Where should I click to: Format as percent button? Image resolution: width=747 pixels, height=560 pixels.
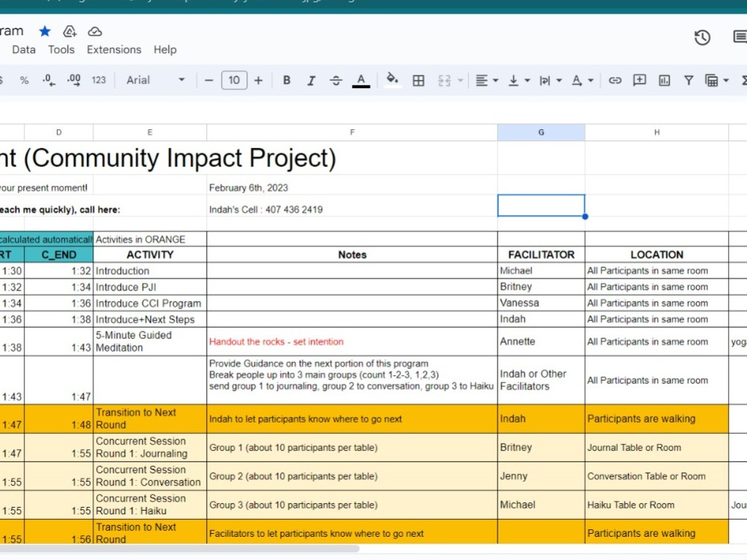25,81
